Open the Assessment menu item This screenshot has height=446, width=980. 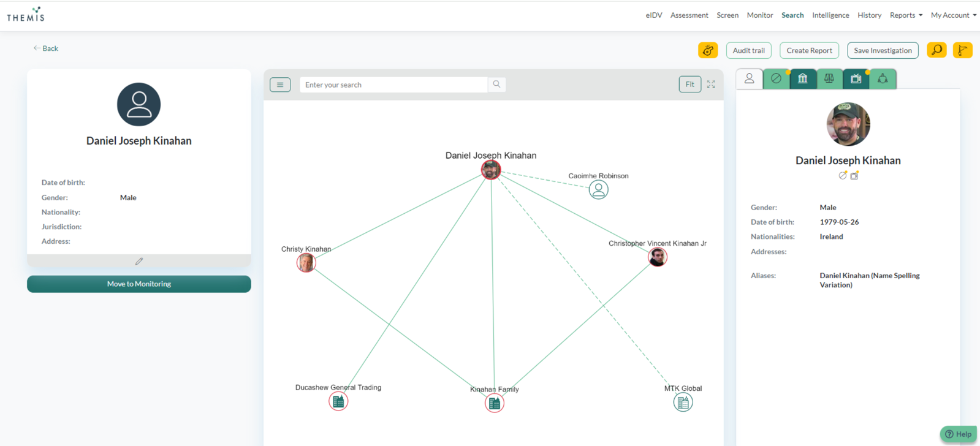689,15
